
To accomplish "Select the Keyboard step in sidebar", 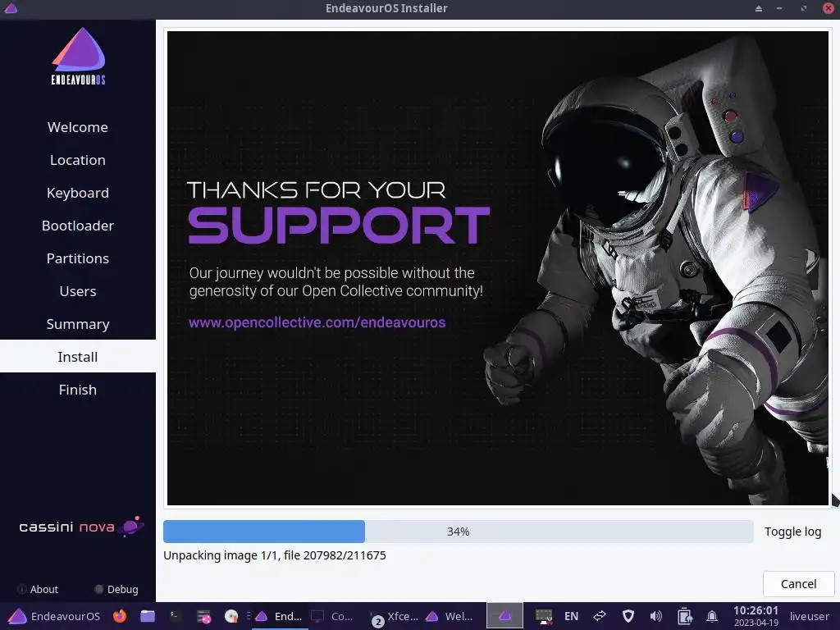I will (x=78, y=193).
